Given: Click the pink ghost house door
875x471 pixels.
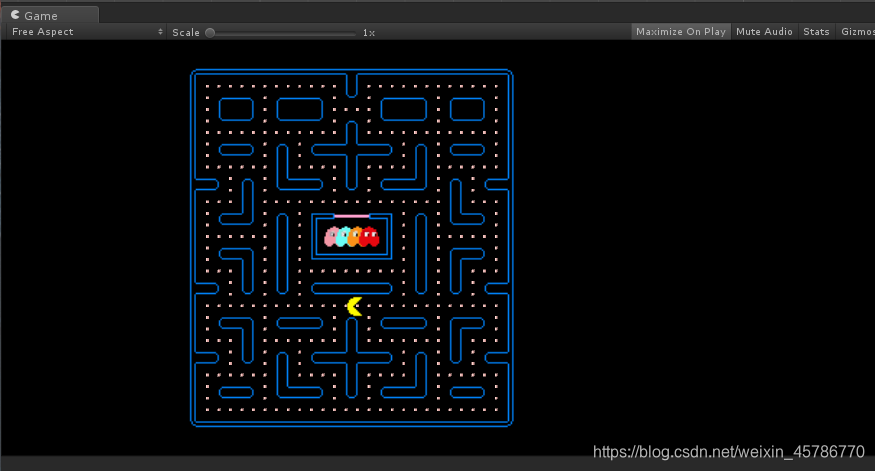Looking at the screenshot, I should (352, 216).
